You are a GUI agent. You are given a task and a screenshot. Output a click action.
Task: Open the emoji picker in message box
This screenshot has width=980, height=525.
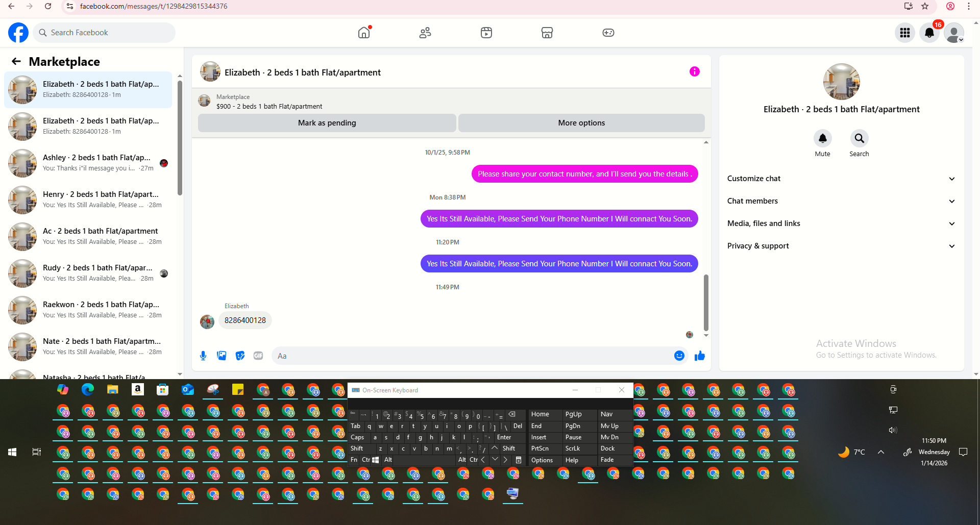click(x=679, y=356)
